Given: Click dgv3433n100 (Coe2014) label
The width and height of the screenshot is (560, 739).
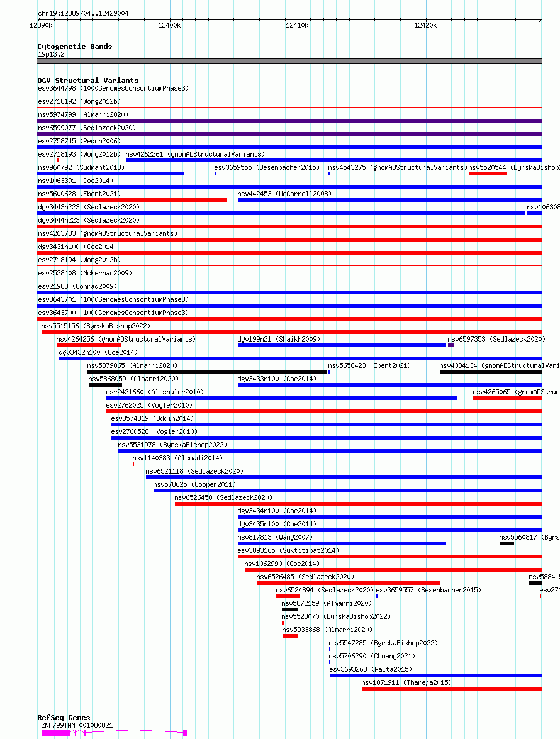Looking at the screenshot, I should (x=277, y=379).
